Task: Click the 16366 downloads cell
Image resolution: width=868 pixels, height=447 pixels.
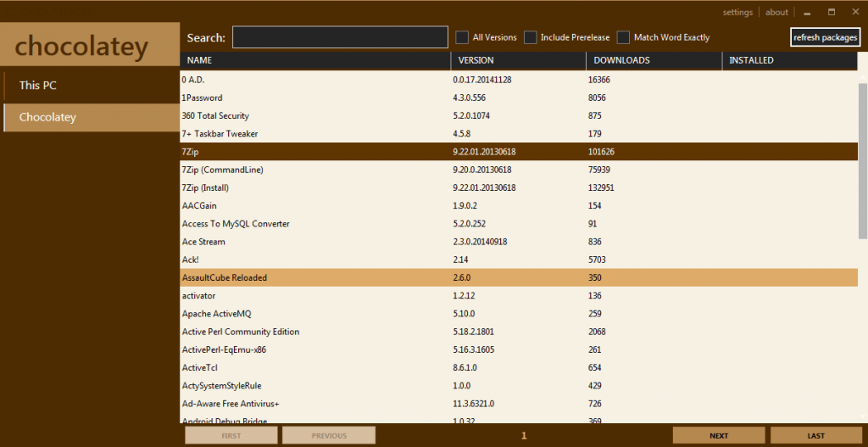Action: (x=599, y=80)
